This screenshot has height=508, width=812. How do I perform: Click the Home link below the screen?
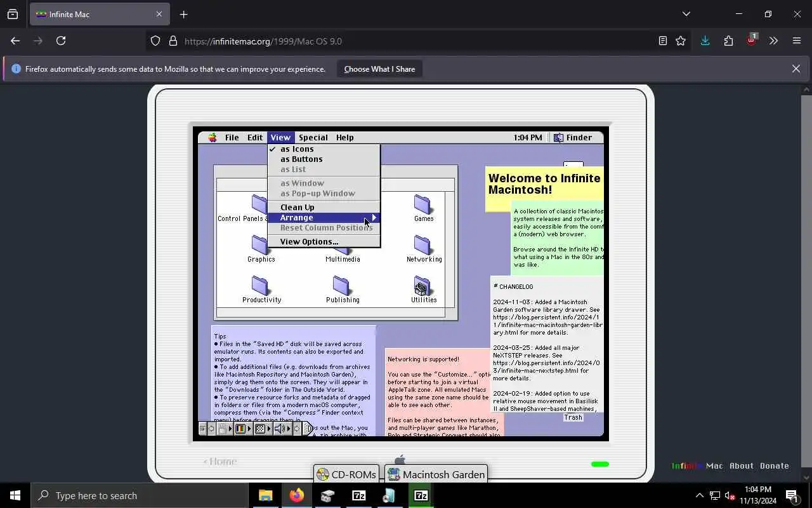220,462
